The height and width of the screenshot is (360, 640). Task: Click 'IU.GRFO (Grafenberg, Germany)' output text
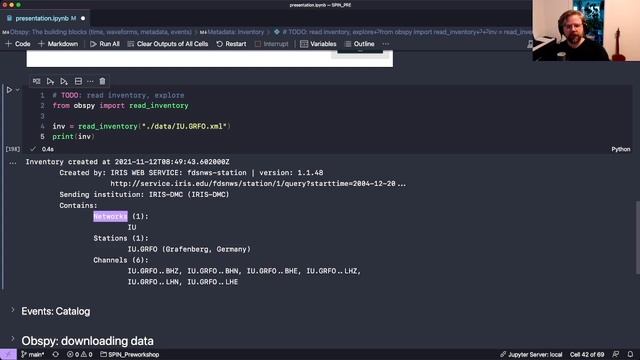tap(189, 249)
